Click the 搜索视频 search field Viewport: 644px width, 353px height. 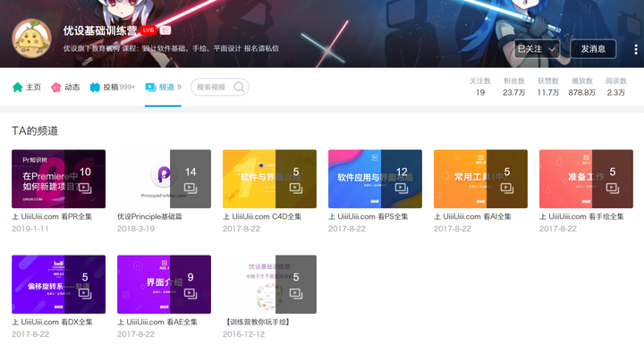pos(220,87)
